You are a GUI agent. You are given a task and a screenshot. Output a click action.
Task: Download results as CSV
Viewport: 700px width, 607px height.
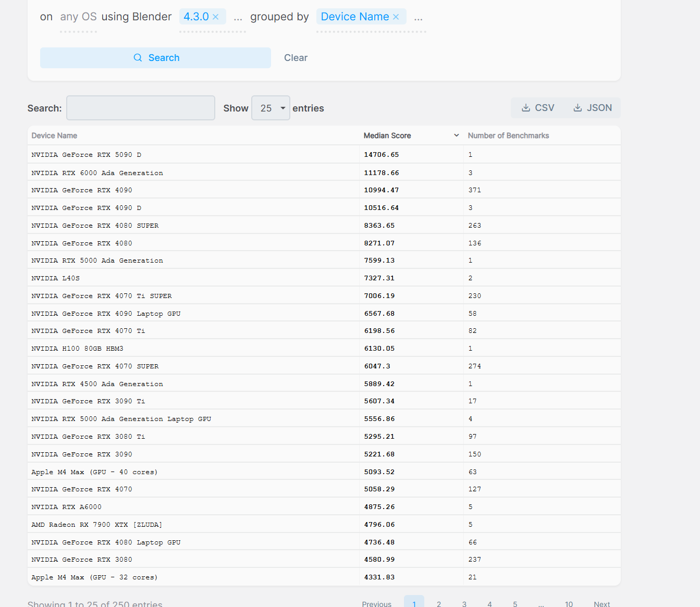(x=538, y=108)
